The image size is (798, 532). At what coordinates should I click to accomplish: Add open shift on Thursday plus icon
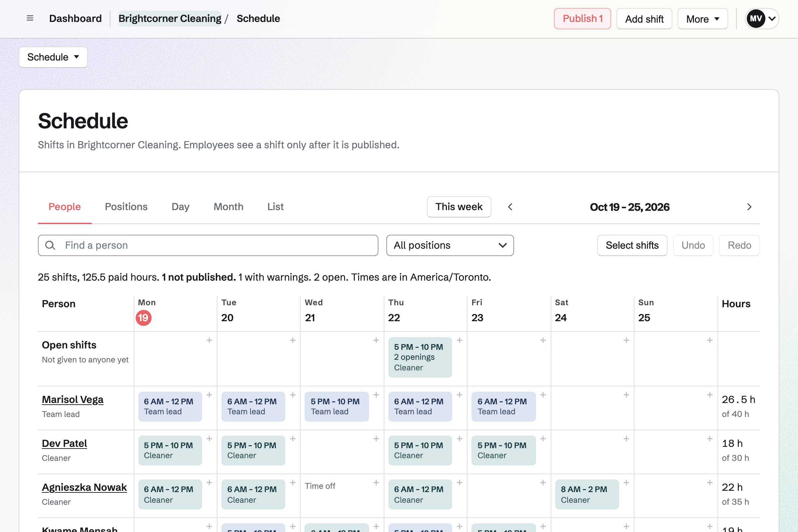point(460,340)
